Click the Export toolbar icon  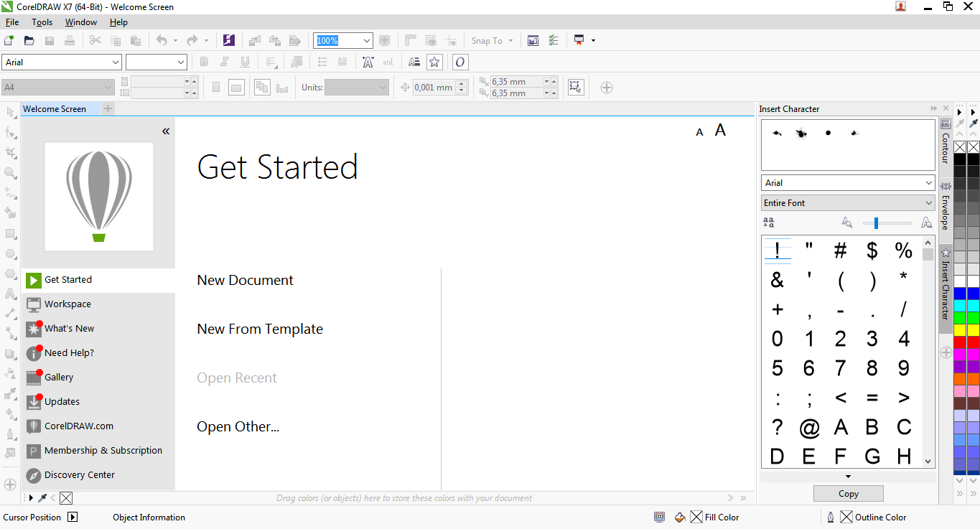coord(275,40)
